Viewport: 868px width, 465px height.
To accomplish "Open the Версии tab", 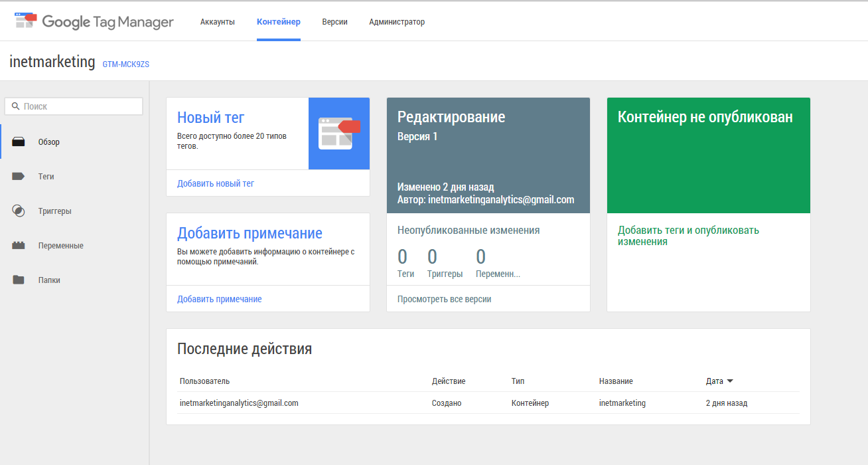I will pyautogui.click(x=335, y=22).
